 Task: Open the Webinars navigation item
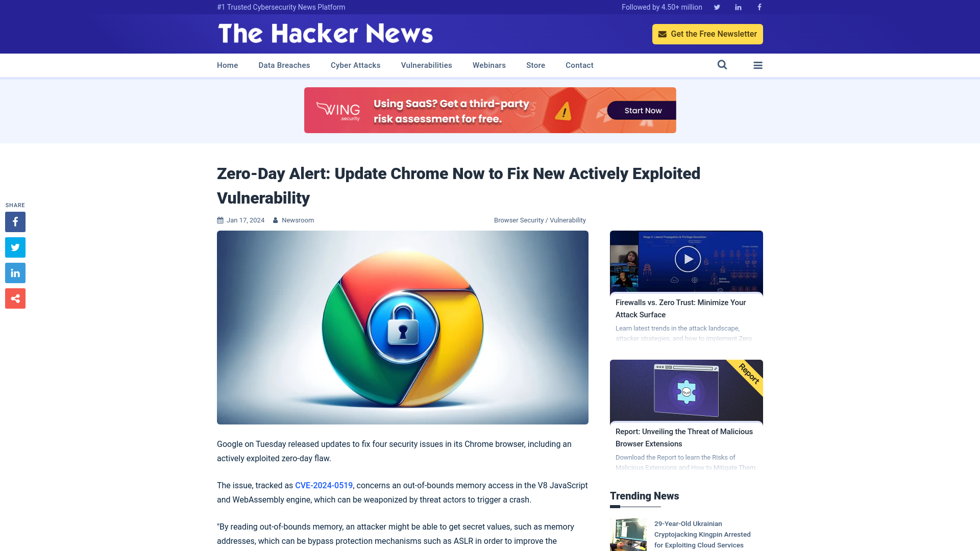pos(488,65)
